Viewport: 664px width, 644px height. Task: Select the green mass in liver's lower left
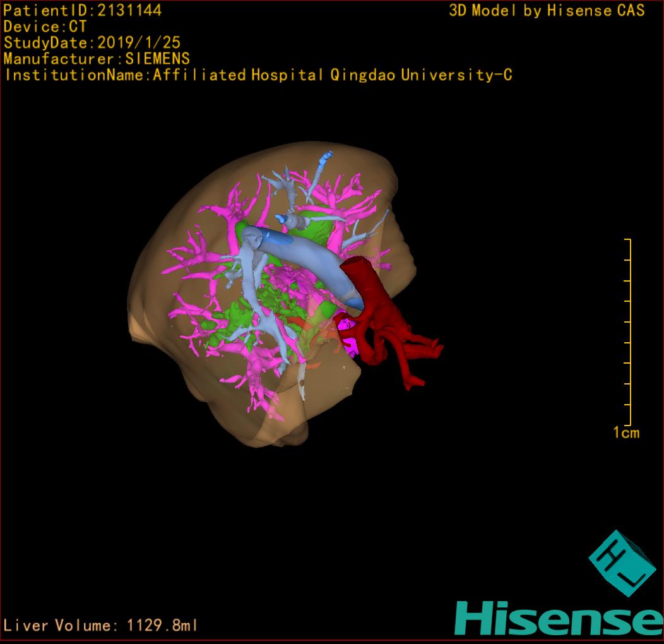235,322
